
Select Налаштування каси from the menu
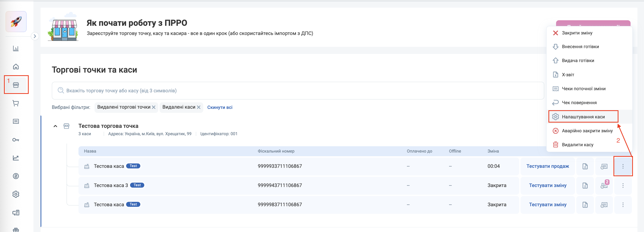pyautogui.click(x=583, y=117)
